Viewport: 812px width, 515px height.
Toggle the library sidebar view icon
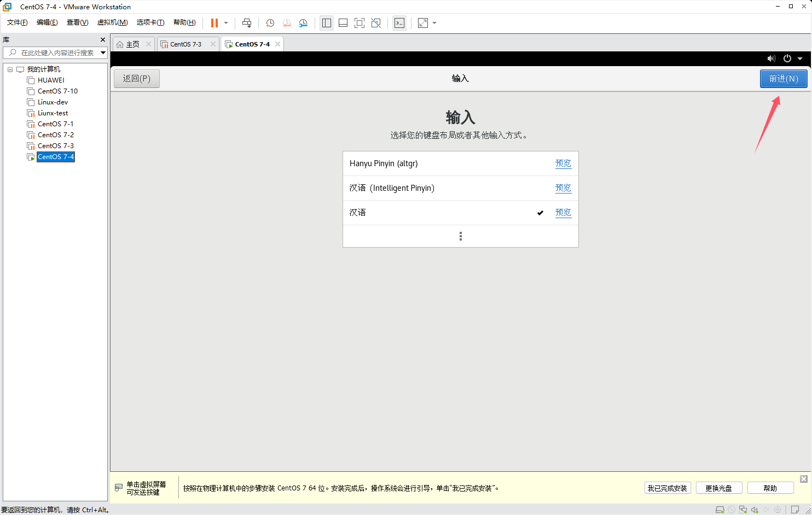[x=327, y=23]
